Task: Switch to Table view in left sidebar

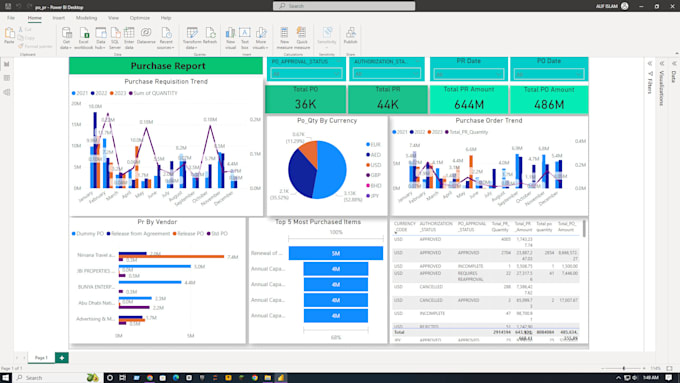Action: [7, 78]
